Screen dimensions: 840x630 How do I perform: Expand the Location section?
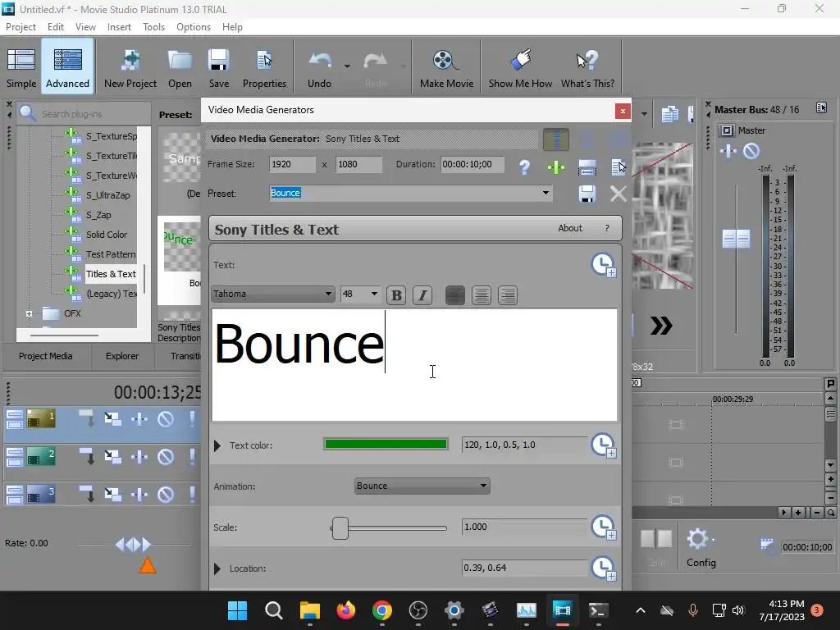point(217,569)
